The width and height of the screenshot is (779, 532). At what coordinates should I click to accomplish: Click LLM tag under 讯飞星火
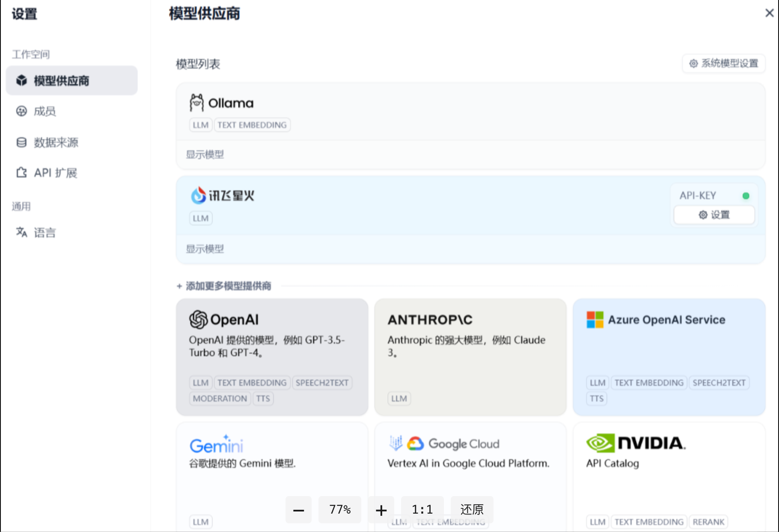pos(201,218)
